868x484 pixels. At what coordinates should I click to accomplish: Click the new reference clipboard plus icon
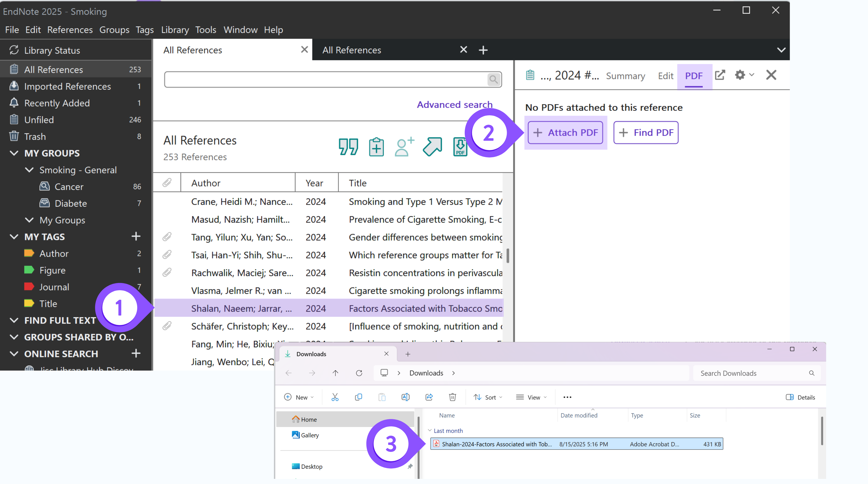376,147
